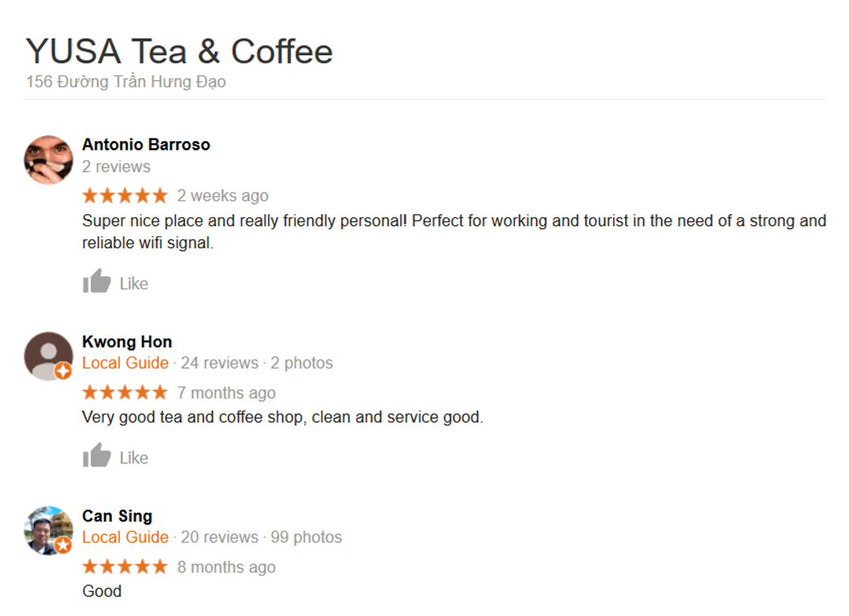Open Antonio Barroso's profile photo
849x616 pixels.
(48, 160)
